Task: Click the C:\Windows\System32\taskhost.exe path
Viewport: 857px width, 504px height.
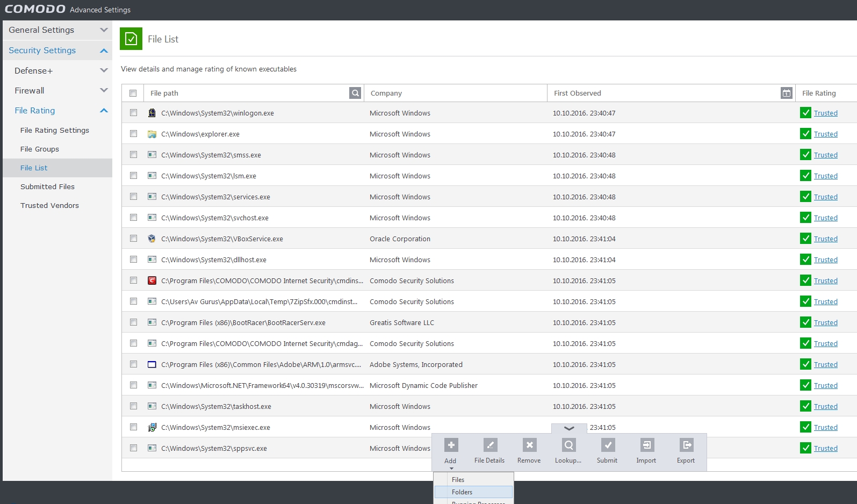Action: pos(216,406)
